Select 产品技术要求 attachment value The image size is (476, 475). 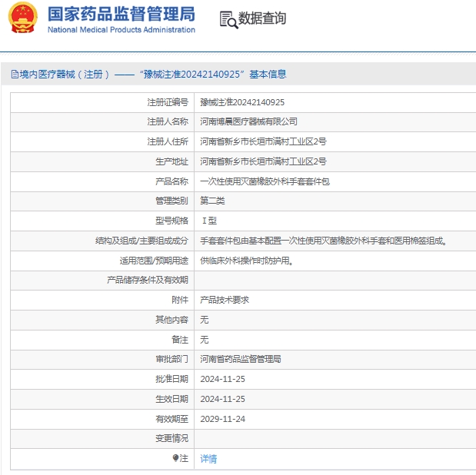tap(225, 300)
